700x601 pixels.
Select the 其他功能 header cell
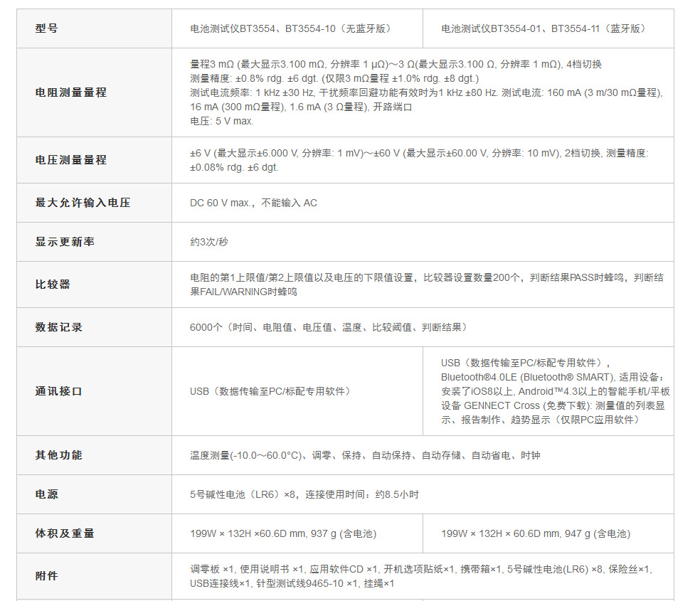click(94, 455)
